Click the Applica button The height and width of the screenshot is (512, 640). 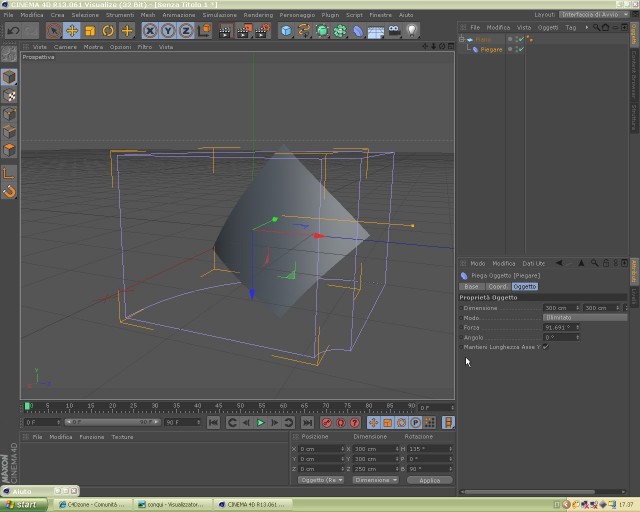[x=430, y=480]
